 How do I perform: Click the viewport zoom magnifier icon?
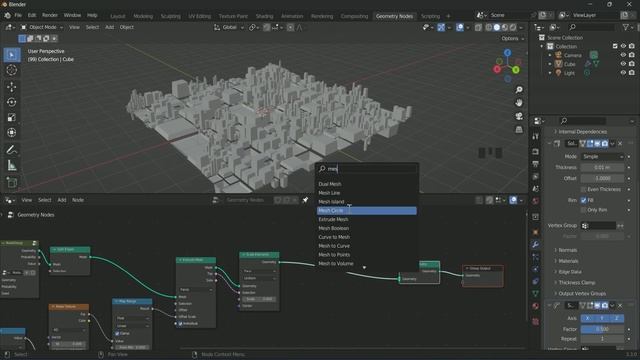[x=519, y=89]
